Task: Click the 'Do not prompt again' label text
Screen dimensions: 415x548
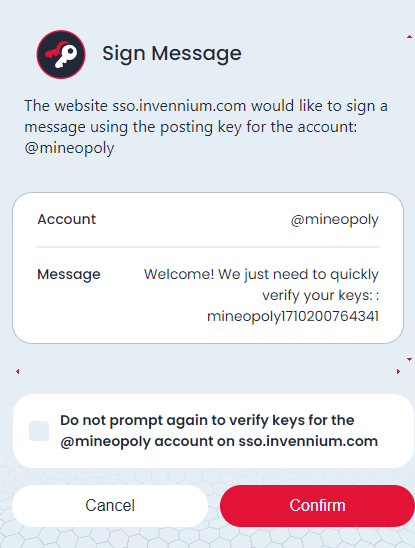Action: [219, 431]
